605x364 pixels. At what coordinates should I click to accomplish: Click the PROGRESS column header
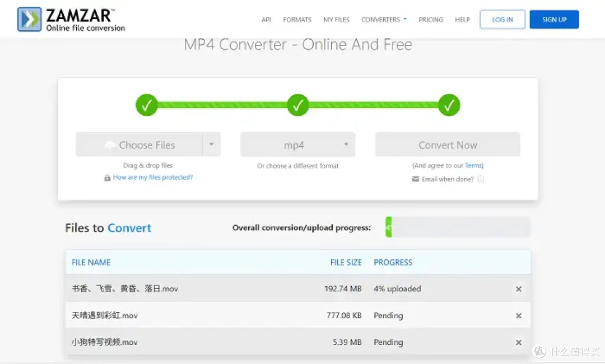point(393,263)
